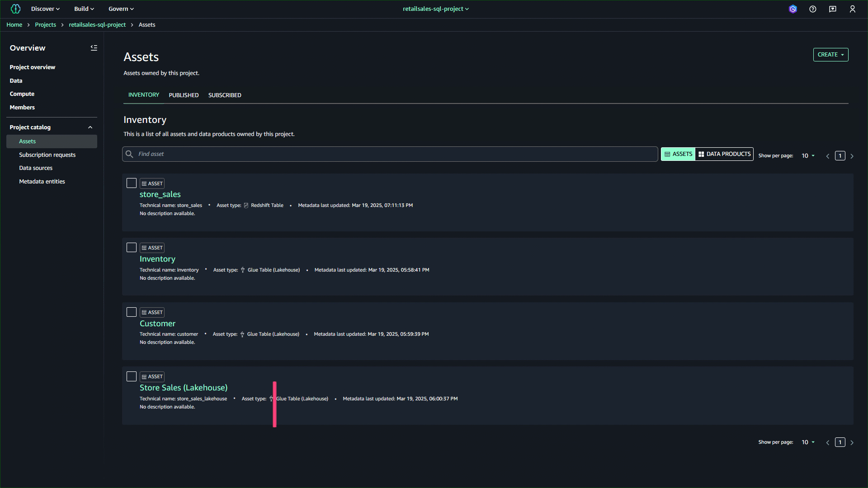
Task: Check the store_sales asset checkbox
Action: point(132,183)
